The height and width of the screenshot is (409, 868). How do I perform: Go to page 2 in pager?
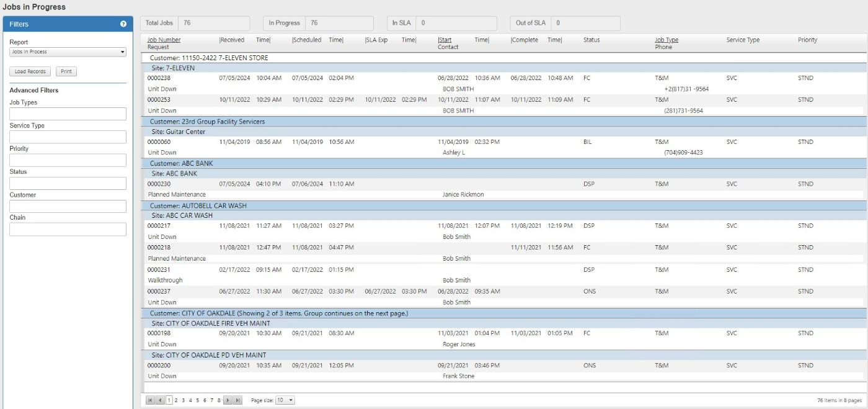point(176,400)
